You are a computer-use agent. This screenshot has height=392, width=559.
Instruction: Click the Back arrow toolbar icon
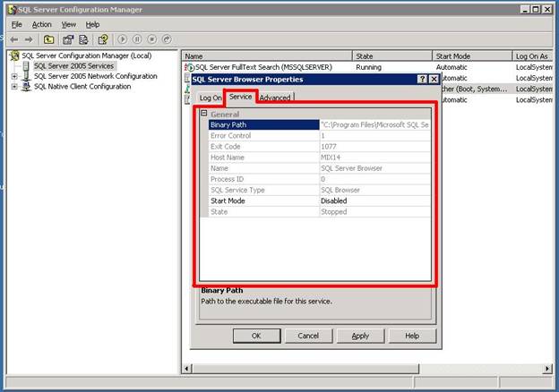14,39
